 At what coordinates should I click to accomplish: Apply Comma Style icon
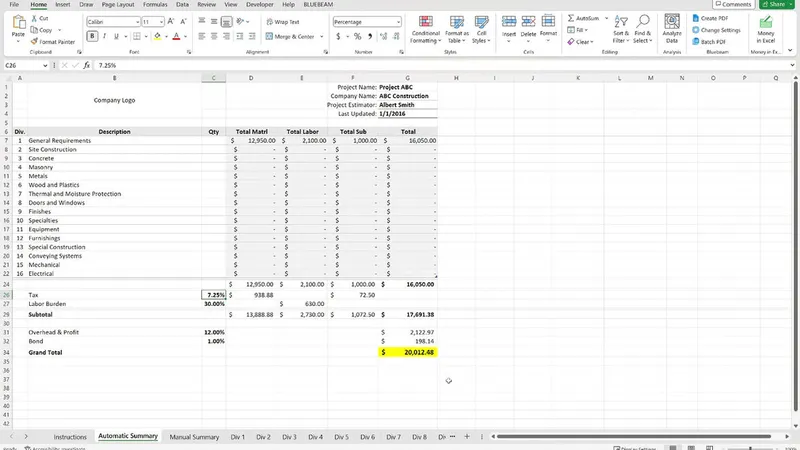pos(370,36)
